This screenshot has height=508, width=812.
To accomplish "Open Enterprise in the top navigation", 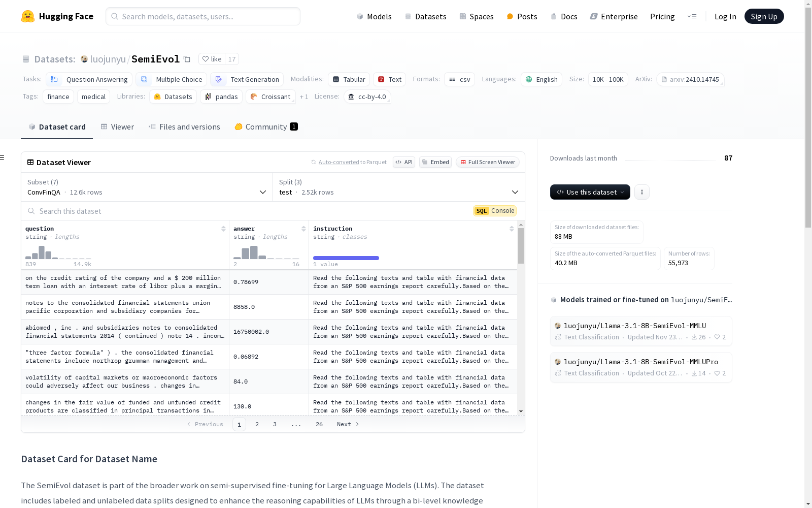I will (614, 16).
